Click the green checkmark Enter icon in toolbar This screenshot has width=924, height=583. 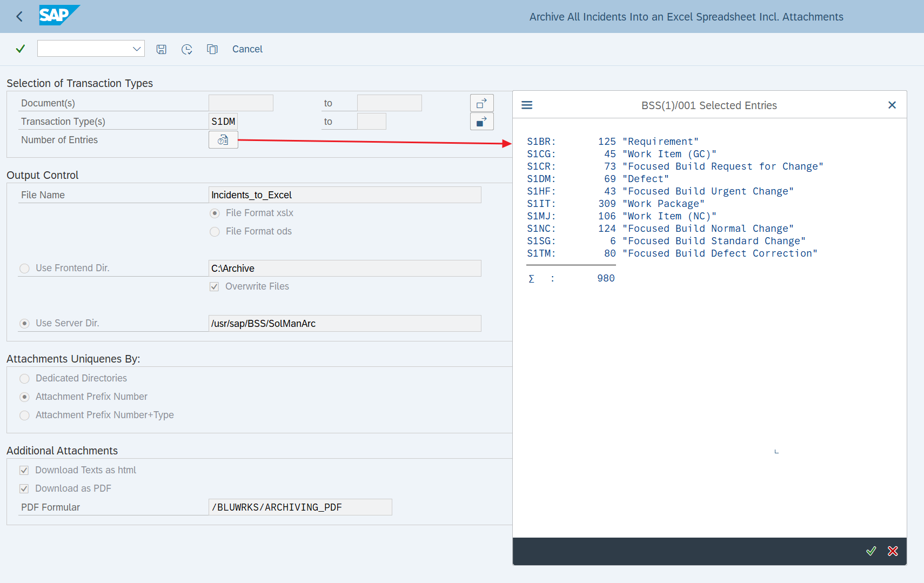(x=21, y=49)
